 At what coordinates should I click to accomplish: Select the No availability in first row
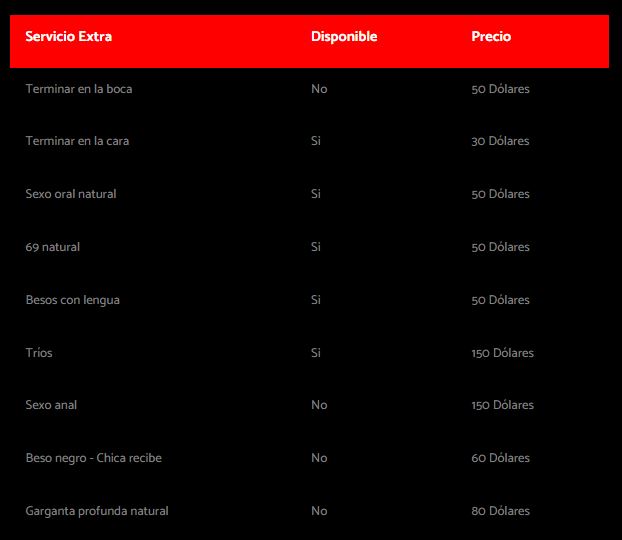(x=319, y=89)
